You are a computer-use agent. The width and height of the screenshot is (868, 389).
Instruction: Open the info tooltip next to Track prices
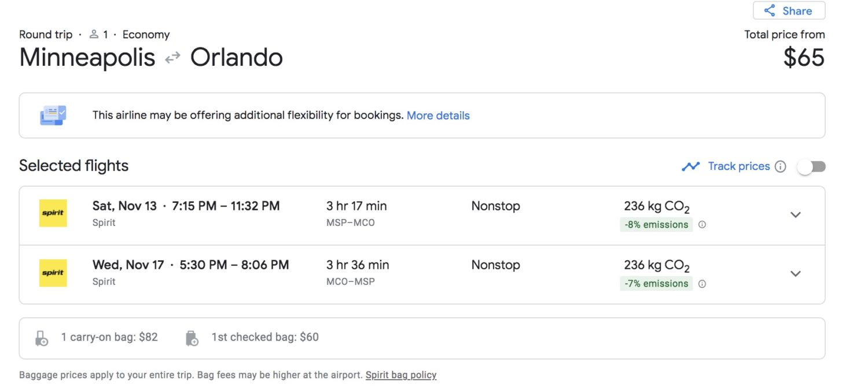click(x=781, y=166)
